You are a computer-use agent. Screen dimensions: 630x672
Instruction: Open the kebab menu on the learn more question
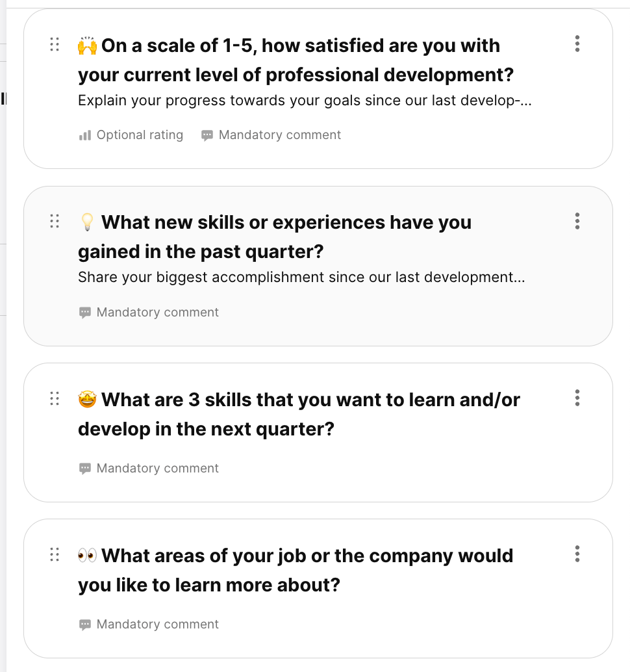click(577, 554)
